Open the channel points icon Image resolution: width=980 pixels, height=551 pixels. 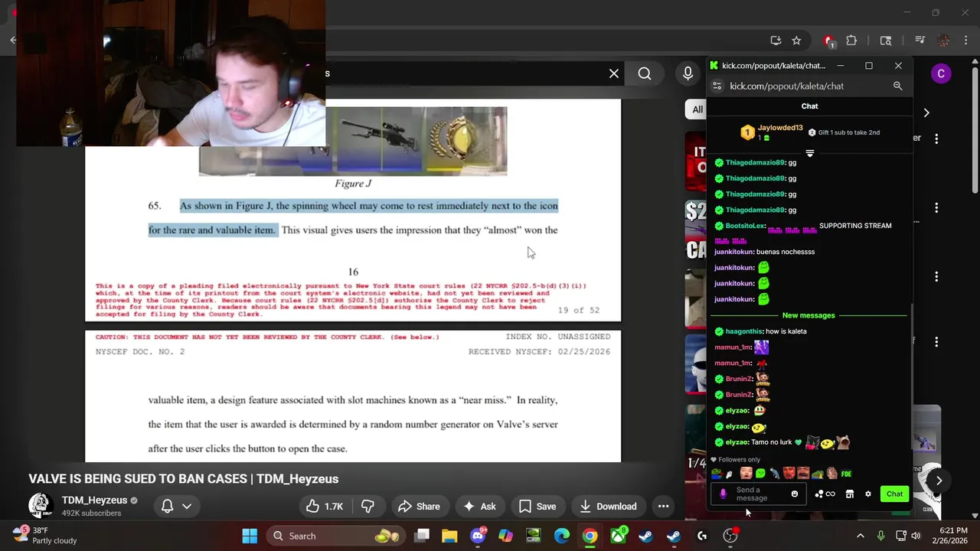point(825,494)
